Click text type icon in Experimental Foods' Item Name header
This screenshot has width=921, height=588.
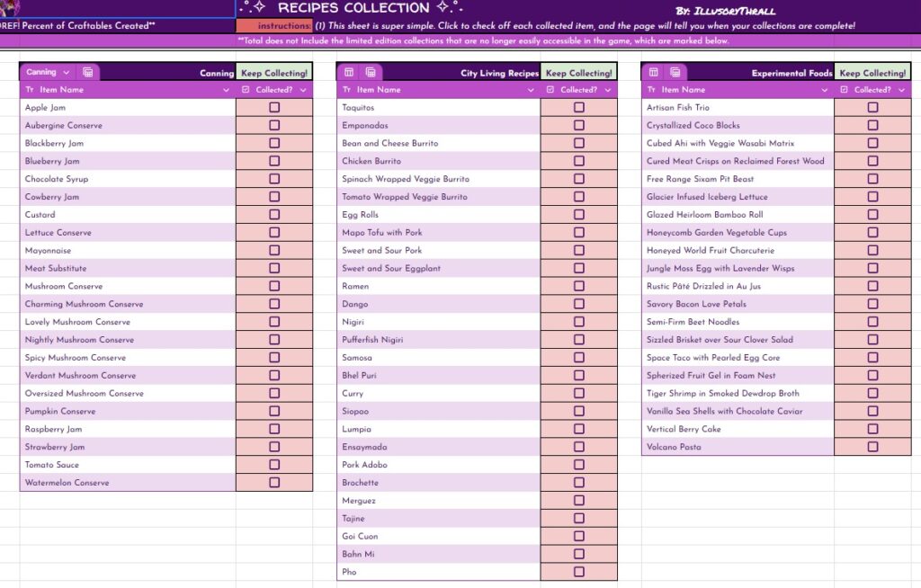651,90
